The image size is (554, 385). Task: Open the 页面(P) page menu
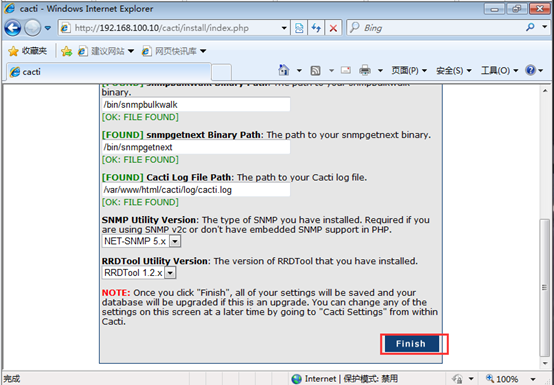(x=409, y=71)
